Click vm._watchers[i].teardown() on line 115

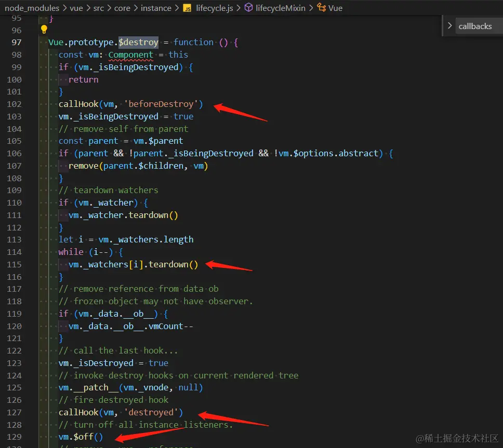(x=133, y=265)
